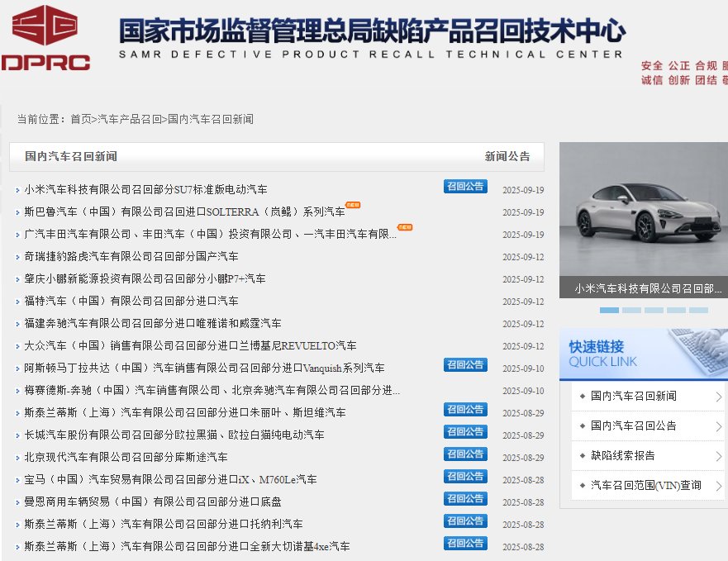Select second carousel indicator dot
The width and height of the screenshot is (728, 561).
631,310
